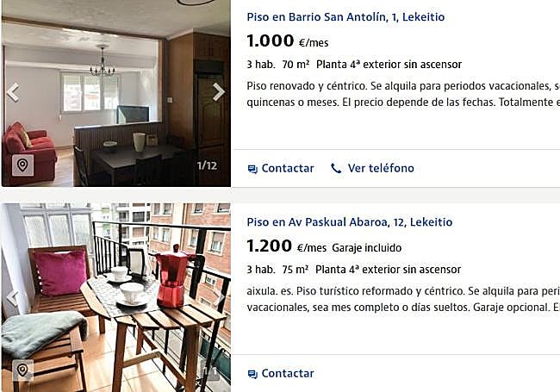This screenshot has height=392, width=560.
Task: Show previous photo of San Antolín flat
Action: coord(13,92)
